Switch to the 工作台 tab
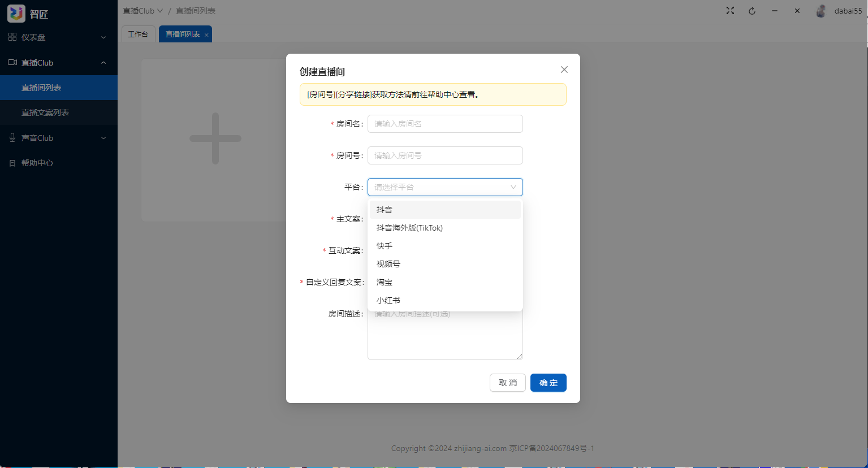 [x=138, y=34]
